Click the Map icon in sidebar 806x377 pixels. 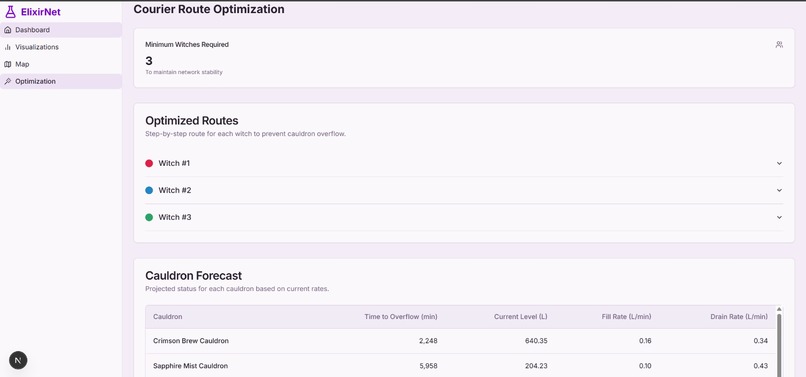pos(7,64)
